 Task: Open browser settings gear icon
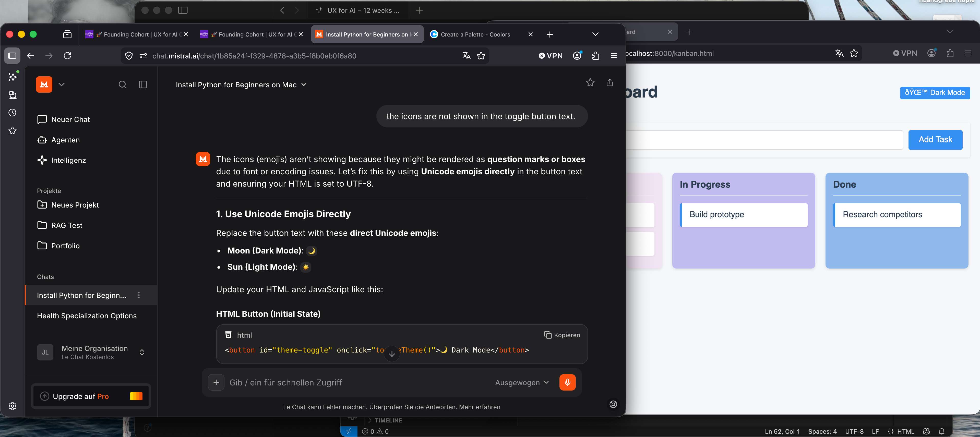click(x=13, y=406)
